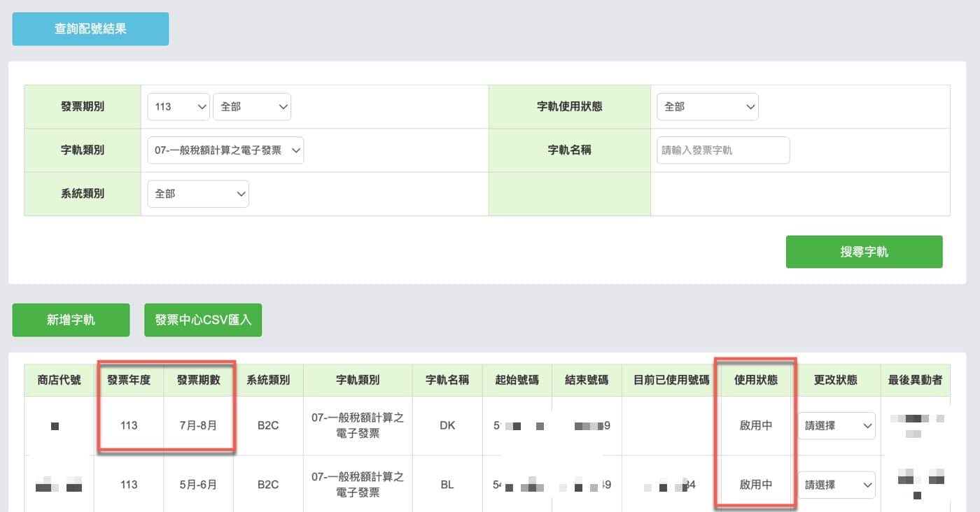Open the 字軌類別 dropdown
Screen dimensions: 980x512
pos(225,150)
